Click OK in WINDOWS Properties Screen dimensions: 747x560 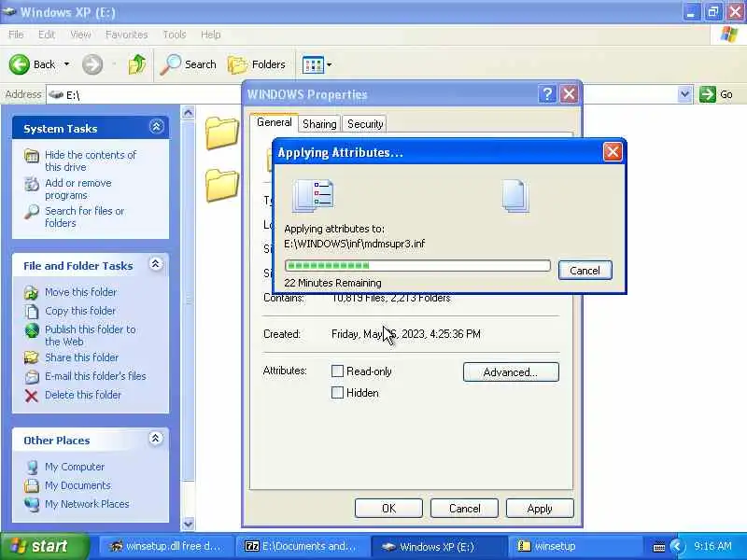(388, 509)
